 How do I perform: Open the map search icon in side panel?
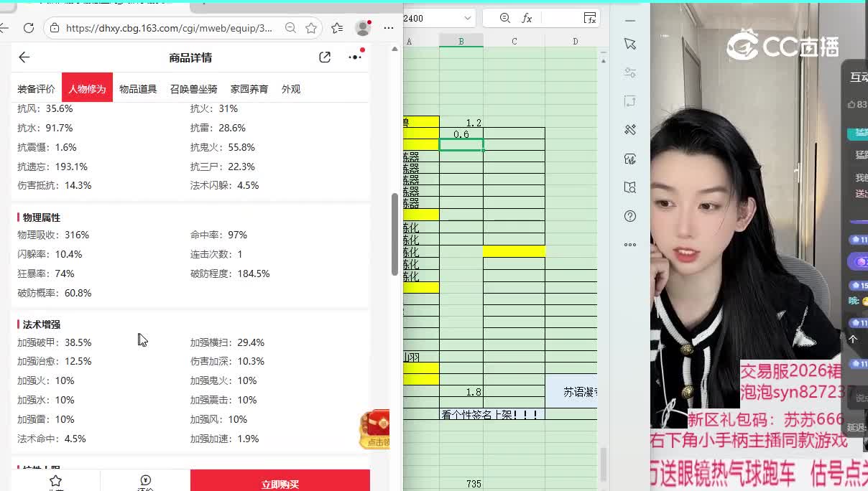coord(630,187)
